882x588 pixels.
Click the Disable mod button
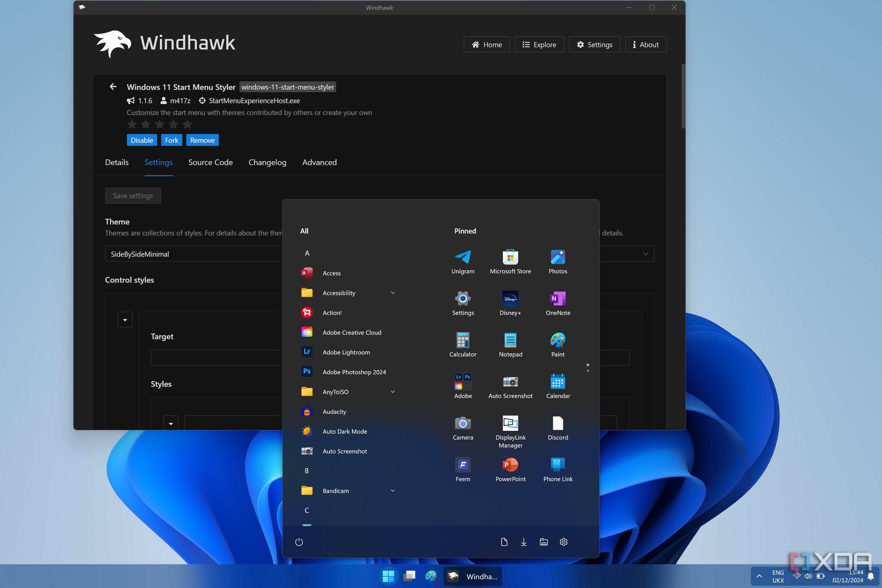142,140
